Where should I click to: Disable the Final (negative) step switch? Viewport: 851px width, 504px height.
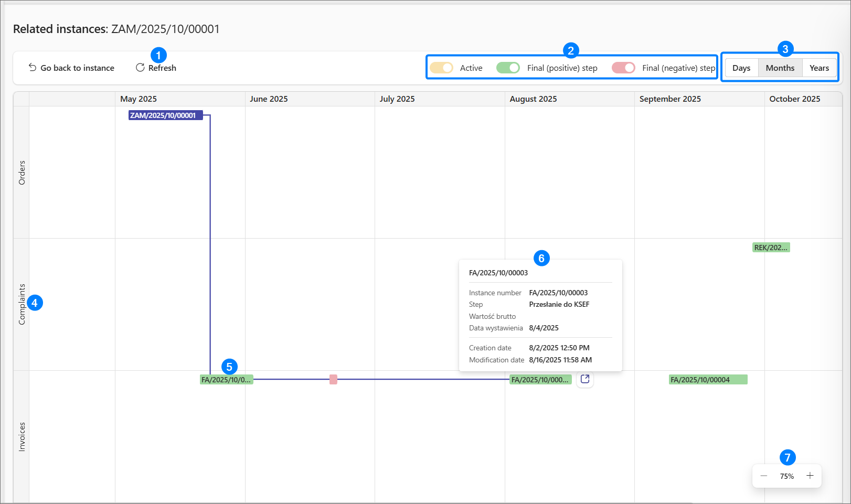coord(623,68)
